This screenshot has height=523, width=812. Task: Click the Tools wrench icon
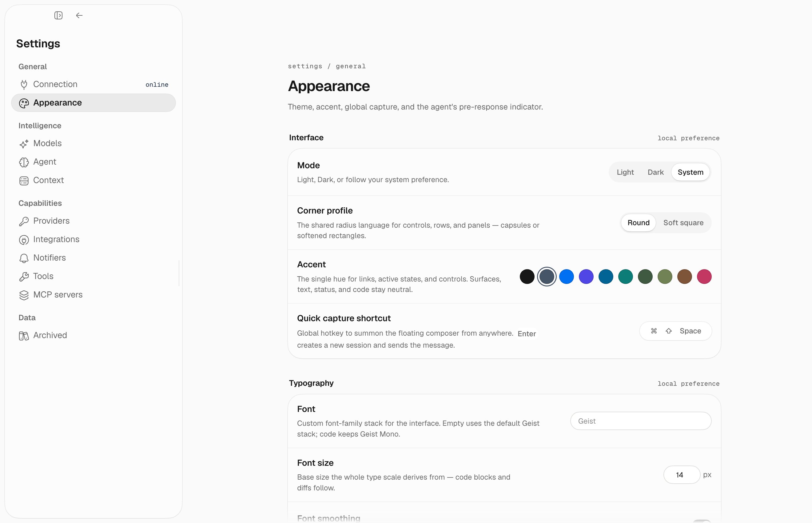(24, 277)
